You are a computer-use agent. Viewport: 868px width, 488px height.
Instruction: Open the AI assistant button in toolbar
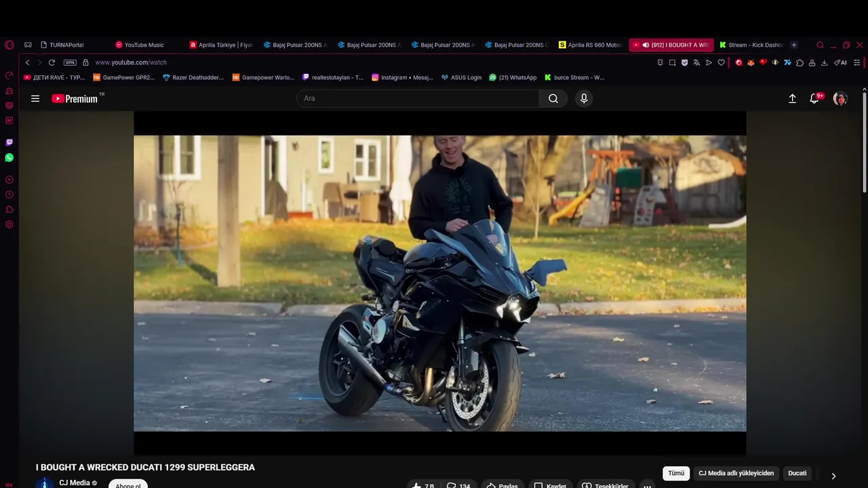pyautogui.click(x=840, y=62)
